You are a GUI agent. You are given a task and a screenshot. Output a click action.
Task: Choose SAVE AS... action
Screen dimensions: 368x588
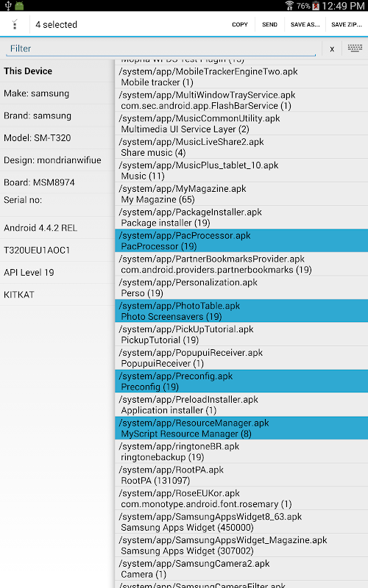(x=305, y=24)
